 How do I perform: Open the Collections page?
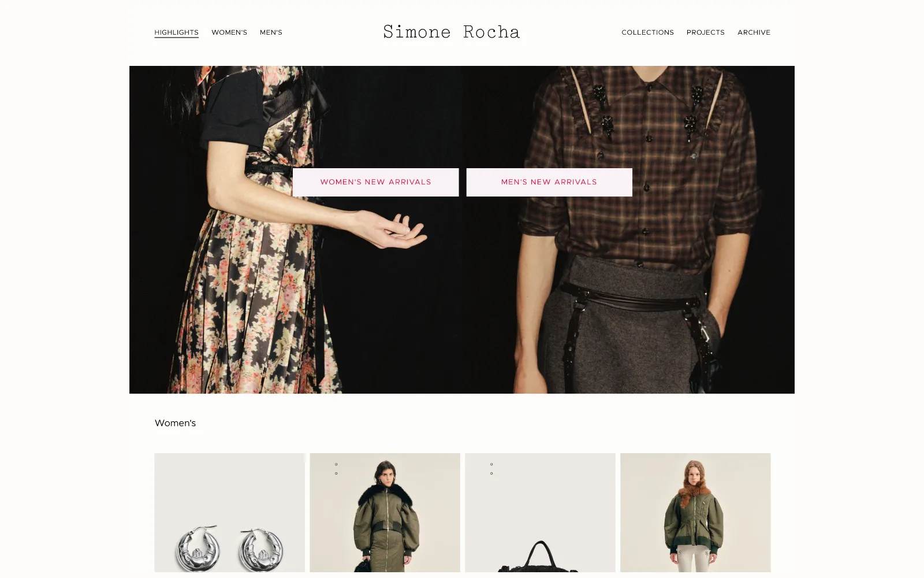[647, 32]
